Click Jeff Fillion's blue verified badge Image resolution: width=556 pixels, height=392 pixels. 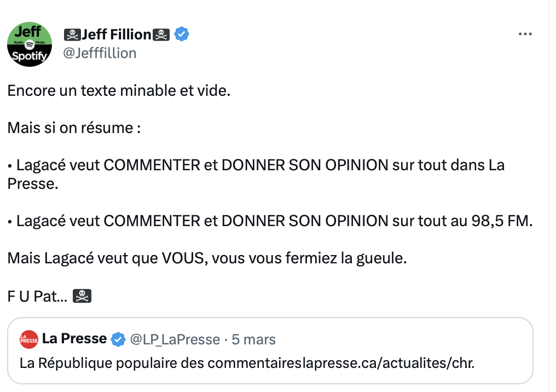[182, 34]
